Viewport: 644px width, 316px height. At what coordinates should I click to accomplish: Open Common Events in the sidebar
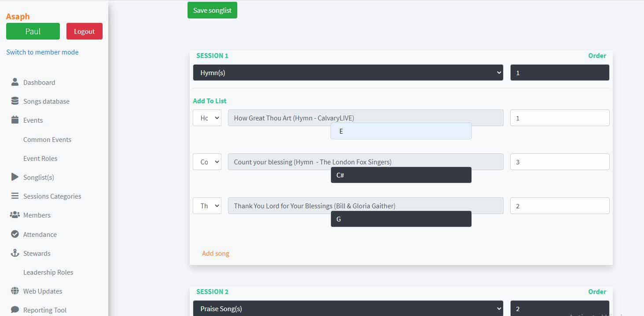[x=47, y=139]
